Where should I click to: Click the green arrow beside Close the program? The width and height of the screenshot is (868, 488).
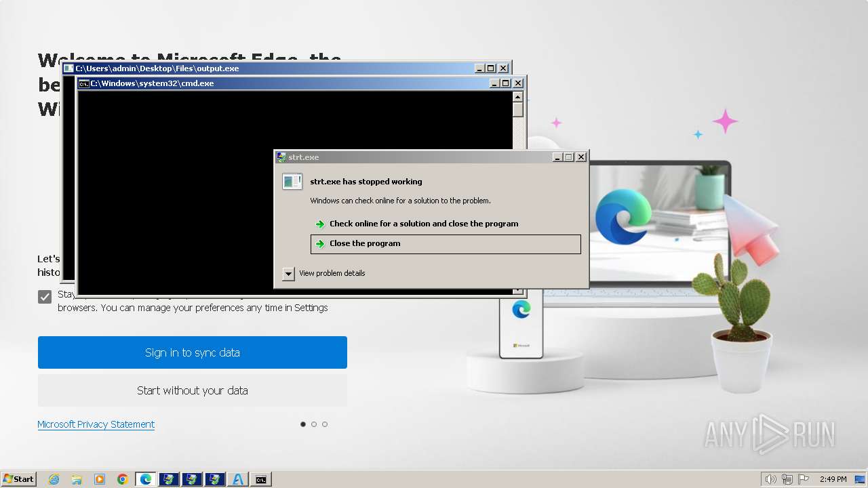coord(320,244)
